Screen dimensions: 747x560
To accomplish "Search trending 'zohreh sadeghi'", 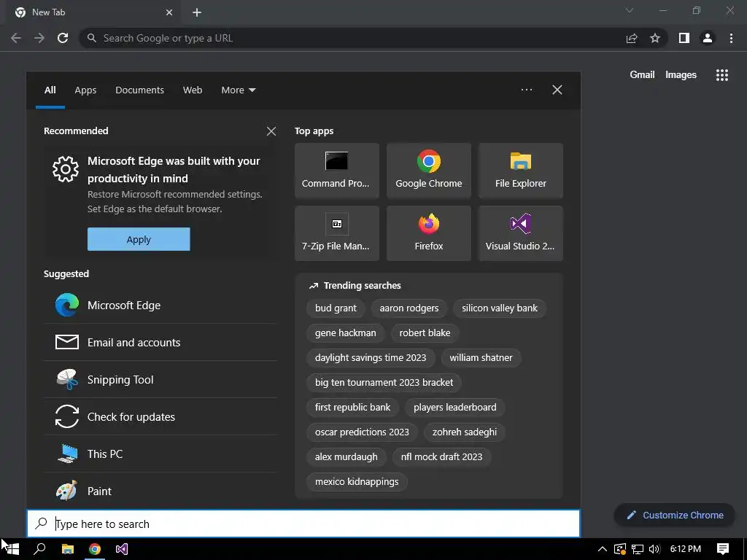I will click(465, 432).
